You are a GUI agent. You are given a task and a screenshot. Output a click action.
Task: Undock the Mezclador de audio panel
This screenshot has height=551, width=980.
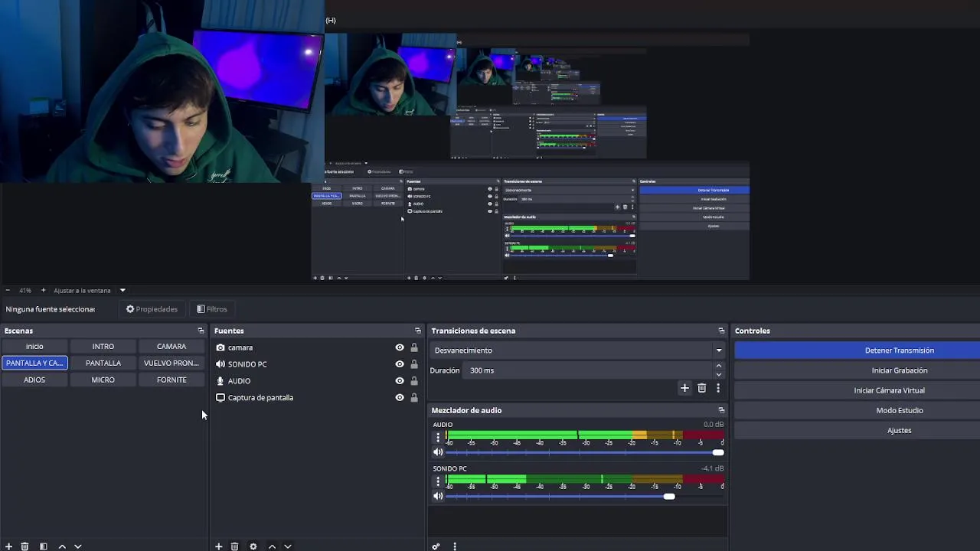click(721, 410)
